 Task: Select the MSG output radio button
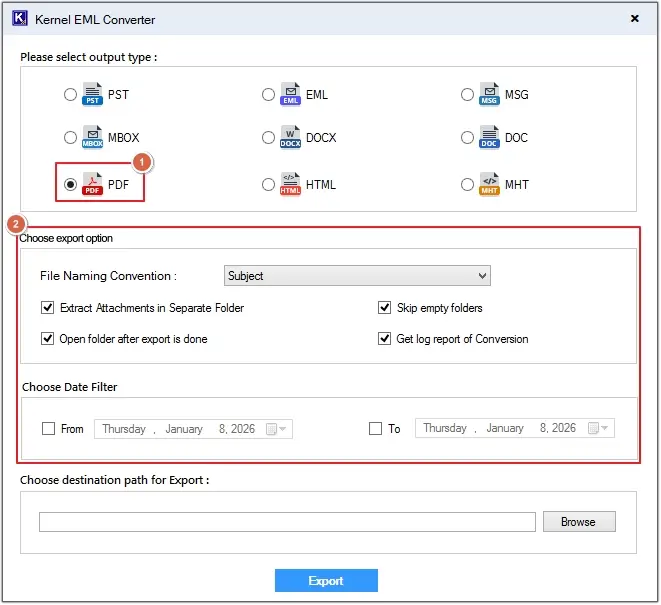467,94
